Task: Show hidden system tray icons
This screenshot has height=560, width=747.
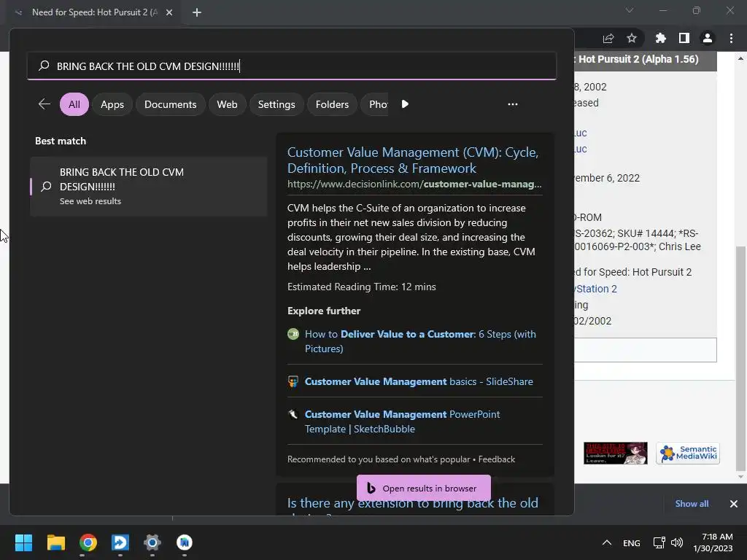Action: (x=606, y=542)
